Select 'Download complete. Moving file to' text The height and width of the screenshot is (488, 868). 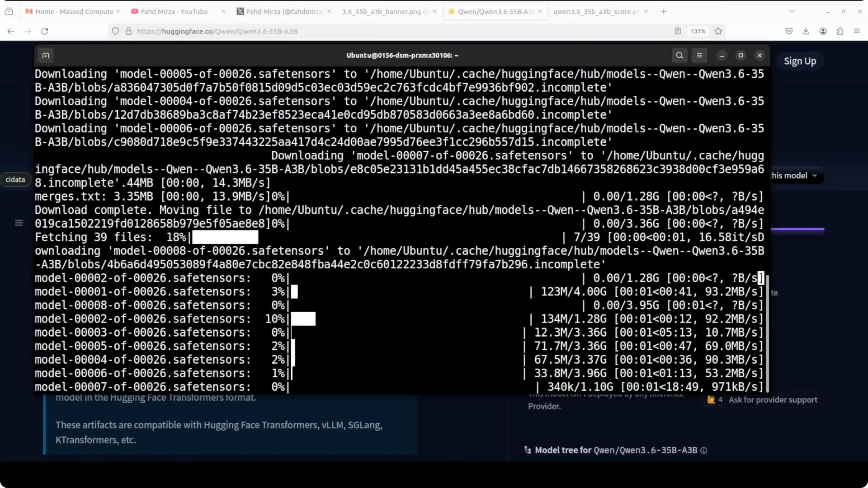point(143,210)
